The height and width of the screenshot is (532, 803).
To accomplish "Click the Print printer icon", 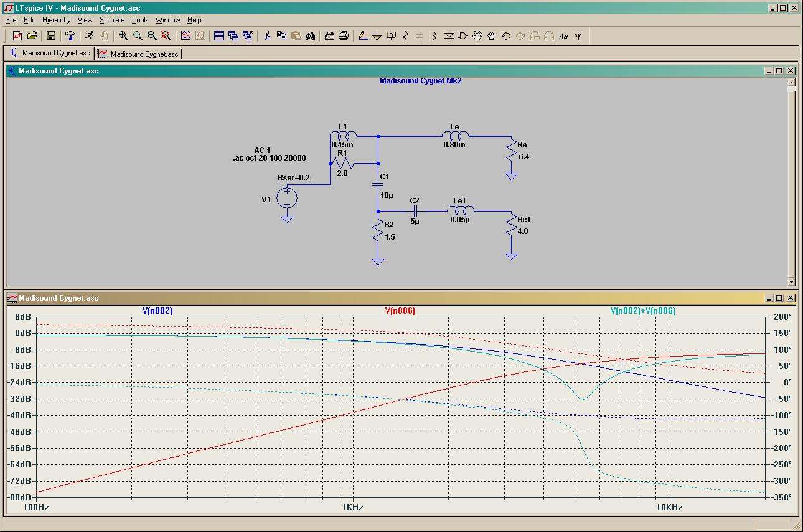I will (344, 36).
